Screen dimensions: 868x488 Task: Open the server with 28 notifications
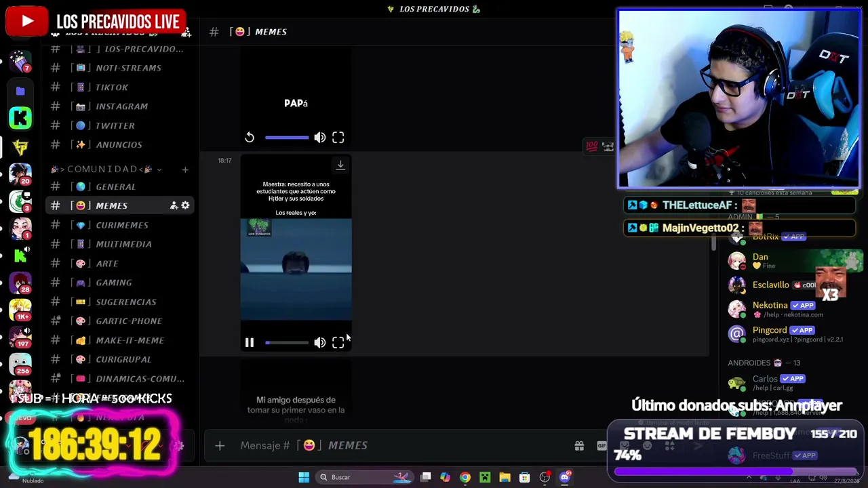pyautogui.click(x=20, y=283)
